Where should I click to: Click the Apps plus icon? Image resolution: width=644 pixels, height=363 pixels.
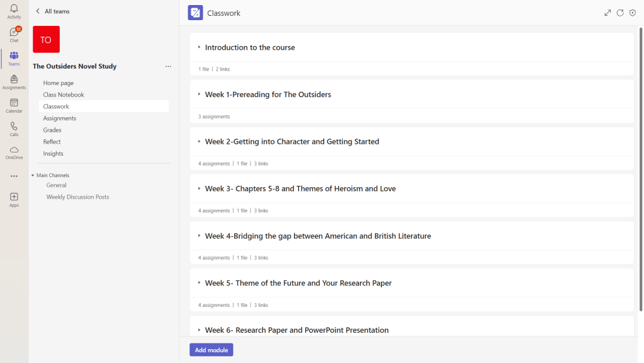click(14, 199)
